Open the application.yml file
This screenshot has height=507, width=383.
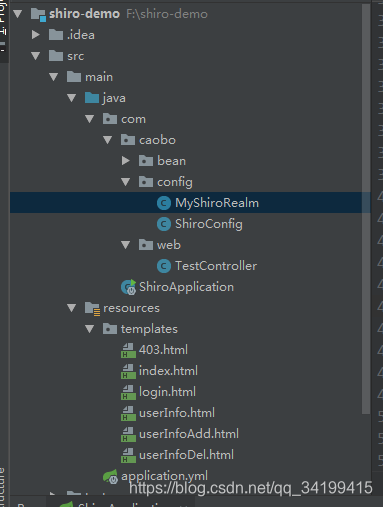(164, 476)
